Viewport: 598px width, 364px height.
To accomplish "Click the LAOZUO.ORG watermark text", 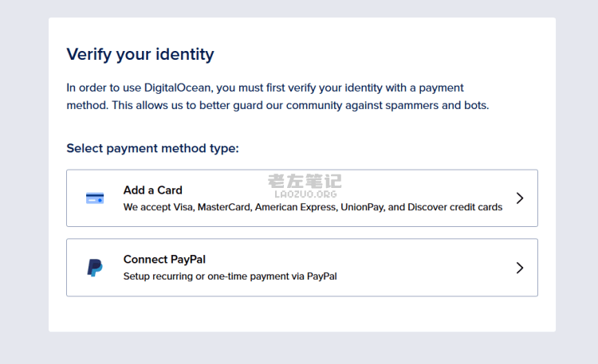I will pyautogui.click(x=305, y=194).
